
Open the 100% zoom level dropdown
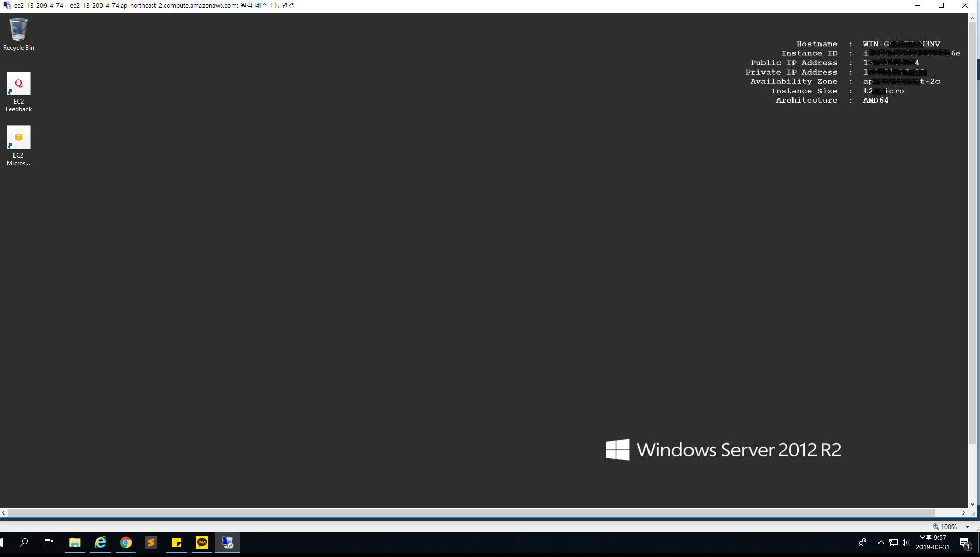967,526
